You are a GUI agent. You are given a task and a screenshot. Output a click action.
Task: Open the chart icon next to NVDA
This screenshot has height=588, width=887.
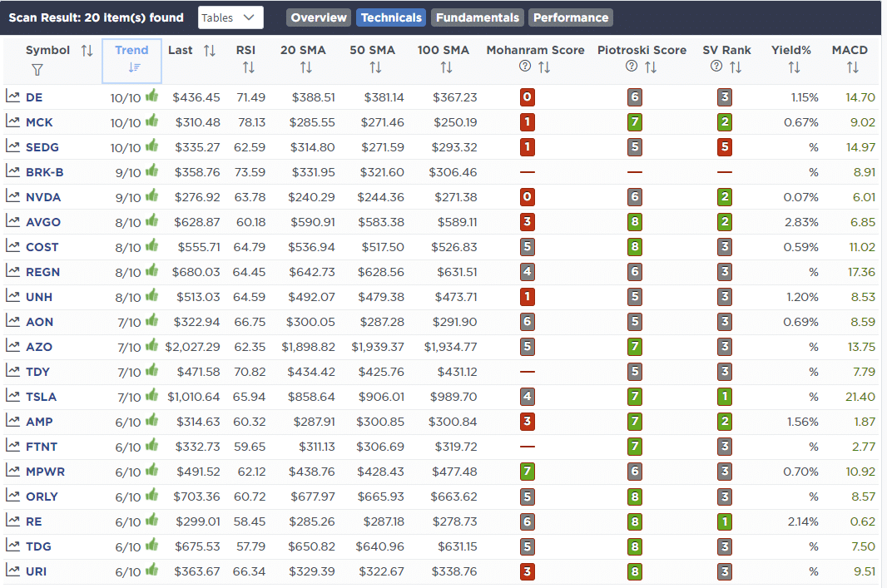pos(12,197)
